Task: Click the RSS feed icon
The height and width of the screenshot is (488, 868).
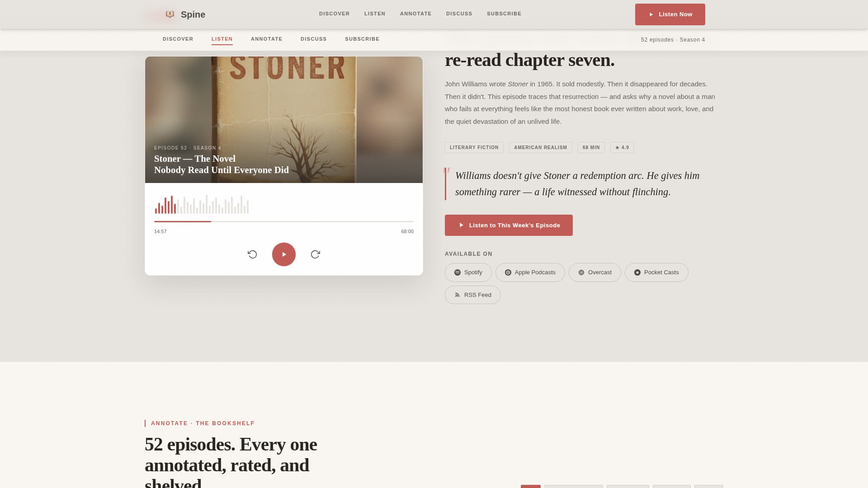Action: coord(458,295)
